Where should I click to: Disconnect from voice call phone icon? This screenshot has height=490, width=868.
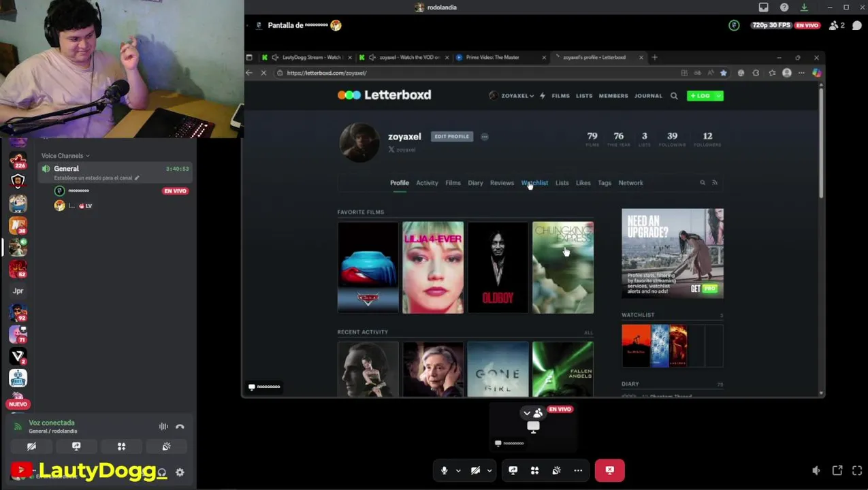(180, 427)
